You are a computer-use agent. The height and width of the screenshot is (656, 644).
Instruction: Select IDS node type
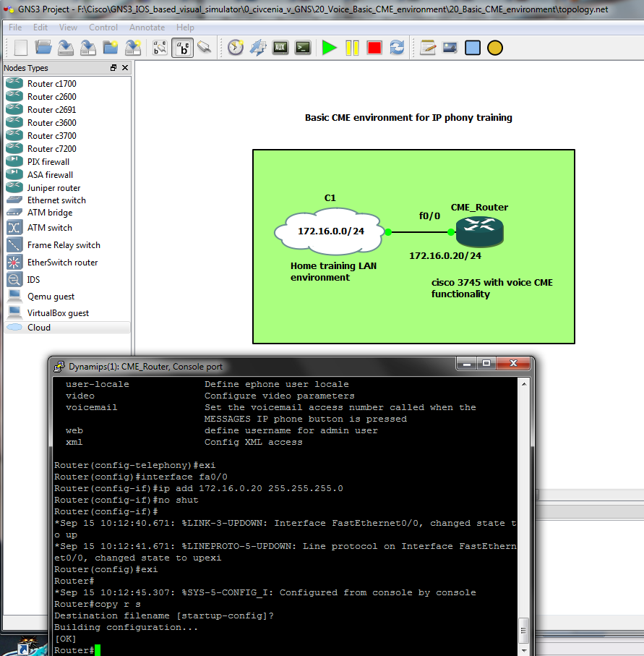(67, 279)
